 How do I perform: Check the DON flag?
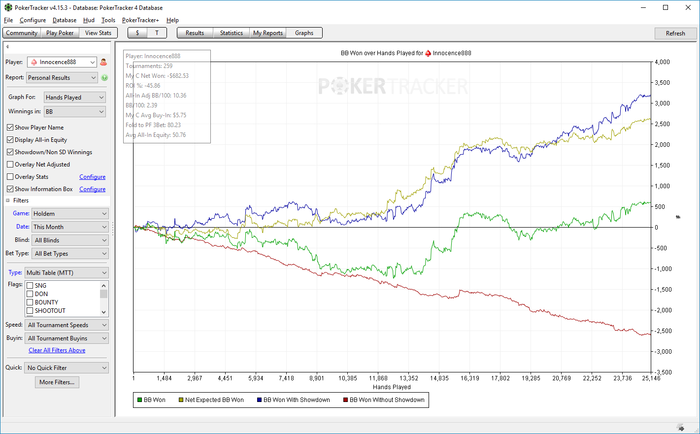[x=30, y=294]
